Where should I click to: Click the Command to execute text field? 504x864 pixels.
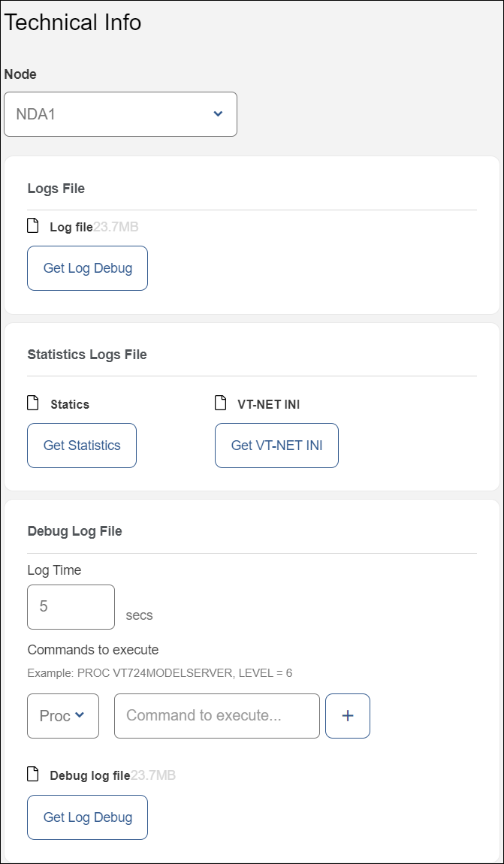tap(217, 716)
